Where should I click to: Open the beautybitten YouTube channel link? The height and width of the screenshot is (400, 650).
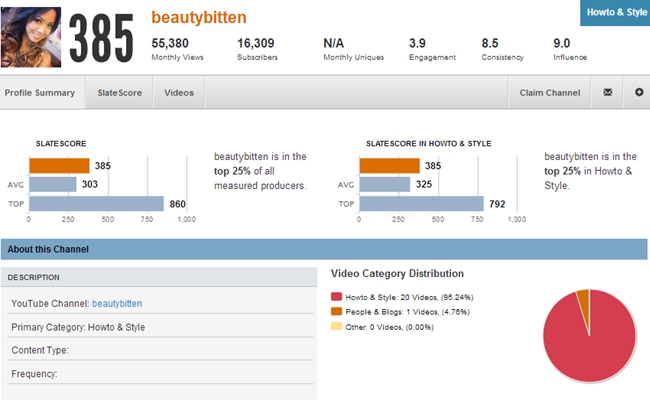(x=116, y=303)
